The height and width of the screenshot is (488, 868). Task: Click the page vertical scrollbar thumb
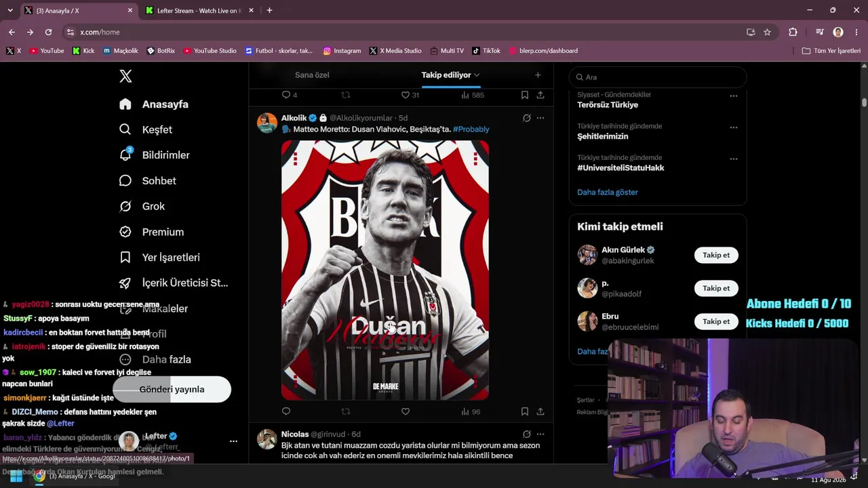(x=864, y=102)
